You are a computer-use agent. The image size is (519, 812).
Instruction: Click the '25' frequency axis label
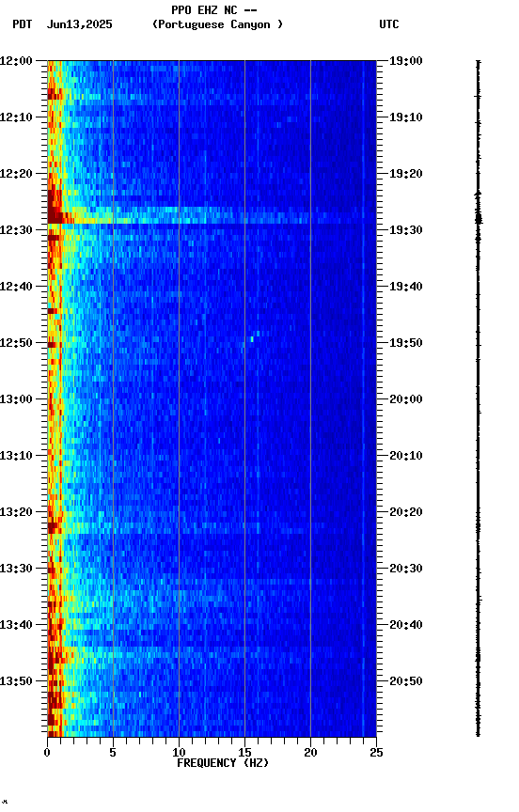(377, 753)
